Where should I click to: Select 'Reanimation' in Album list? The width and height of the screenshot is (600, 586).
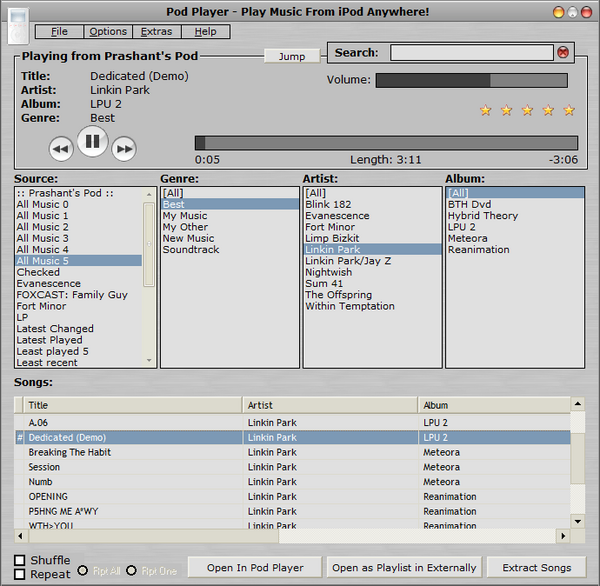point(515,250)
